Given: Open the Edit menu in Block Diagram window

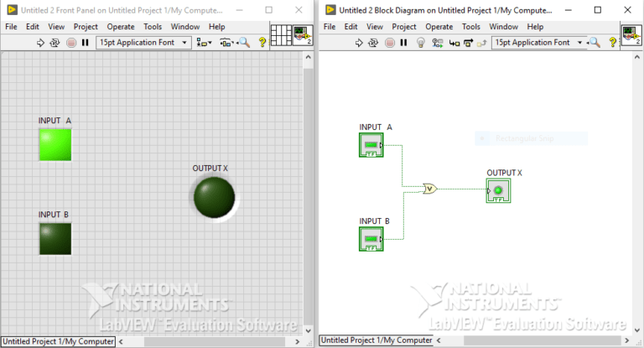Looking at the screenshot, I should [351, 27].
